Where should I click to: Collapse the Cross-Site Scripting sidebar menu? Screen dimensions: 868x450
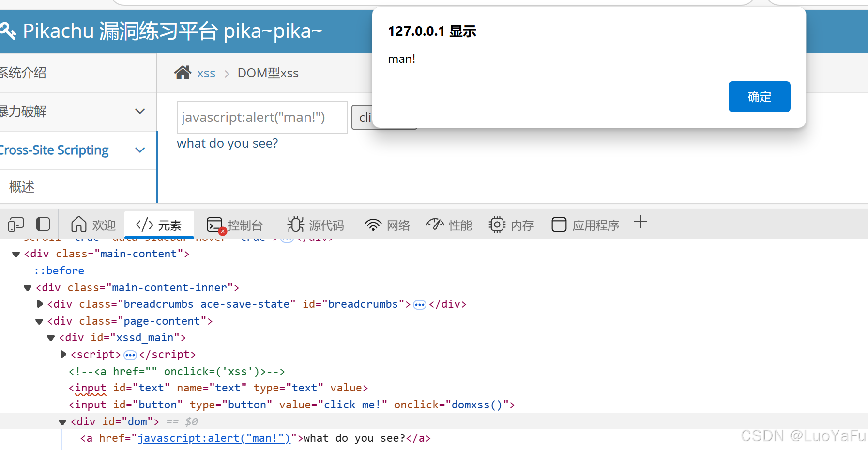coord(77,150)
